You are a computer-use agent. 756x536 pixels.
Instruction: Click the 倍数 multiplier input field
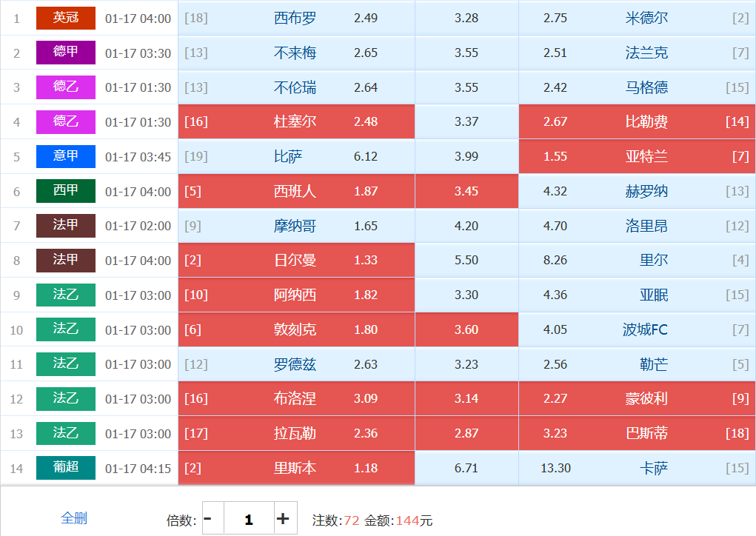tap(248, 519)
